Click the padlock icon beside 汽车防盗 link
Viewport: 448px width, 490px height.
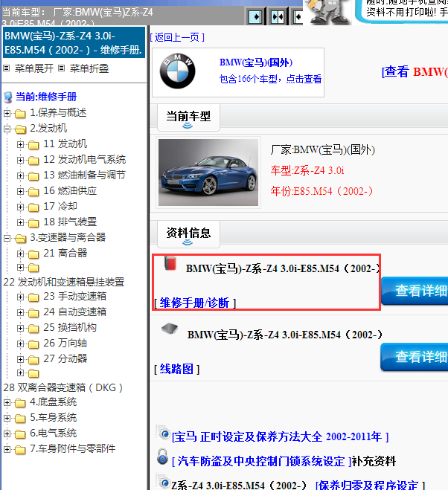click(162, 457)
